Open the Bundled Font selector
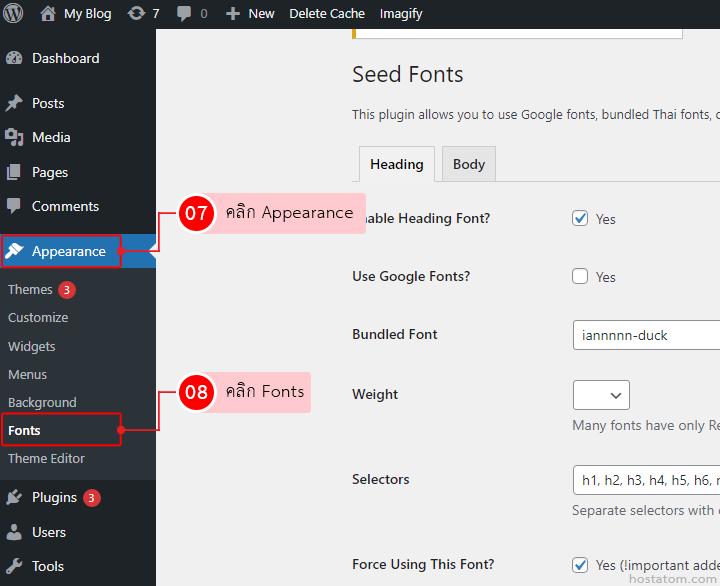 646,335
